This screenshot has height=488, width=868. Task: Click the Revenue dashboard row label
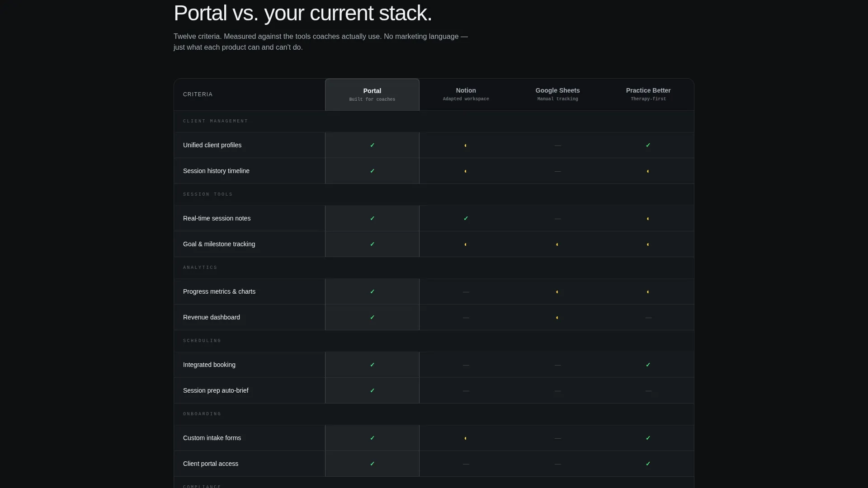pyautogui.click(x=212, y=317)
